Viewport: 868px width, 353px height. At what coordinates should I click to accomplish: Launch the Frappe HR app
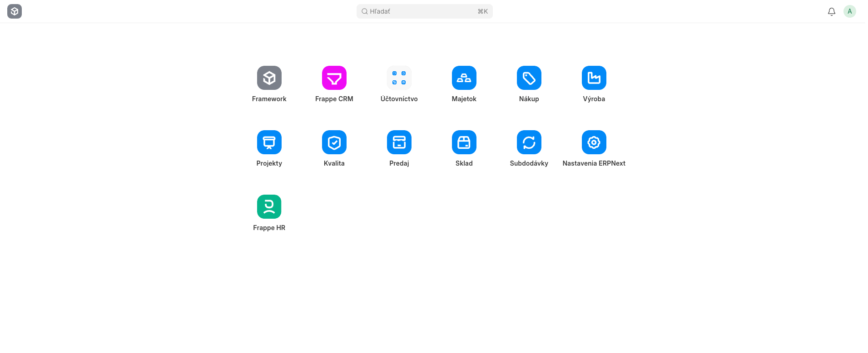(x=269, y=207)
